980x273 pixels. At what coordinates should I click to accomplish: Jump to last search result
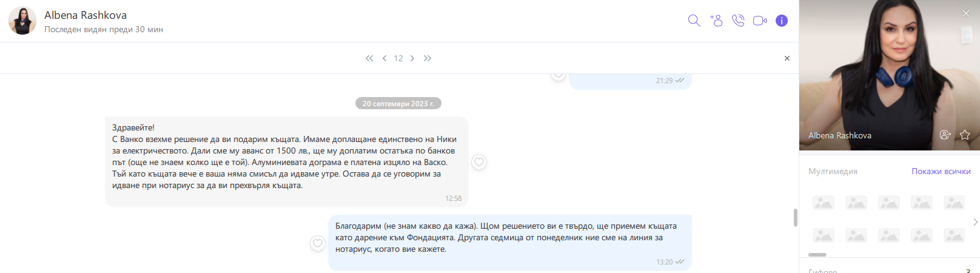point(428,58)
